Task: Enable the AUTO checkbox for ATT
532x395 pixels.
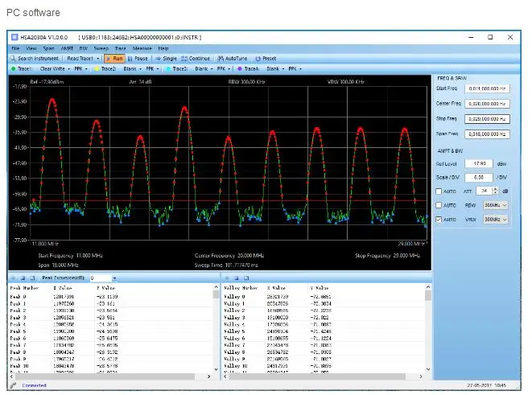Action: 439,191
